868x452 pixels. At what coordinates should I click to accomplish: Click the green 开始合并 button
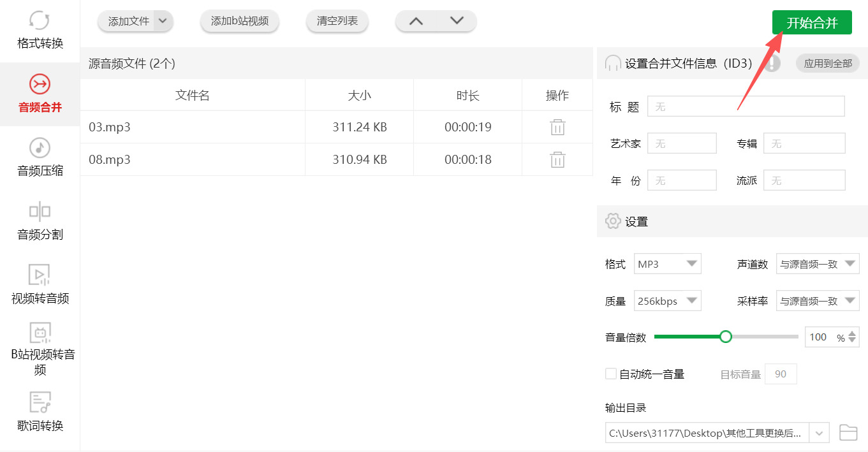[812, 23]
